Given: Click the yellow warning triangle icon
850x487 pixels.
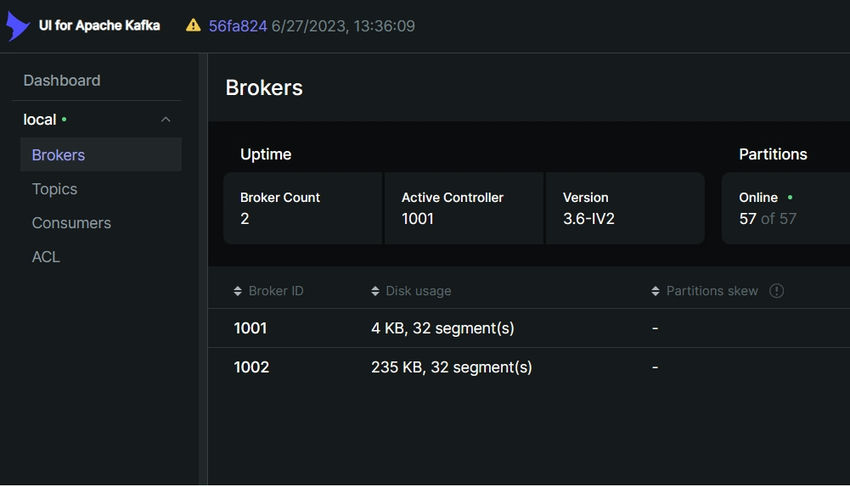Looking at the screenshot, I should (x=193, y=25).
